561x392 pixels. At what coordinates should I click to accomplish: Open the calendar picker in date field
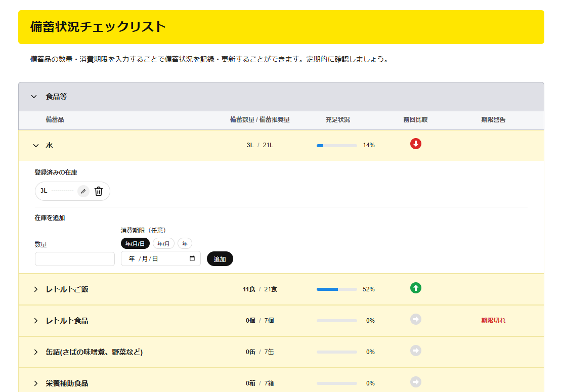(x=192, y=258)
